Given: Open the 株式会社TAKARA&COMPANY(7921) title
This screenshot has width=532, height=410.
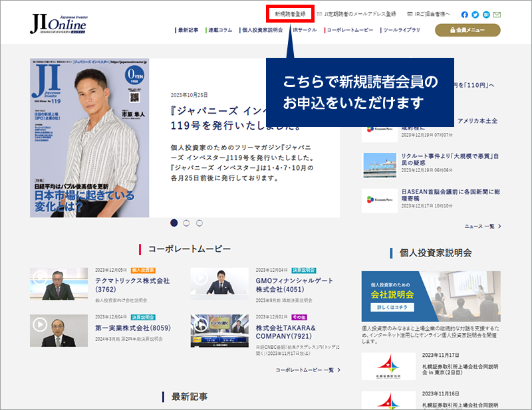Looking at the screenshot, I should tap(286, 332).
